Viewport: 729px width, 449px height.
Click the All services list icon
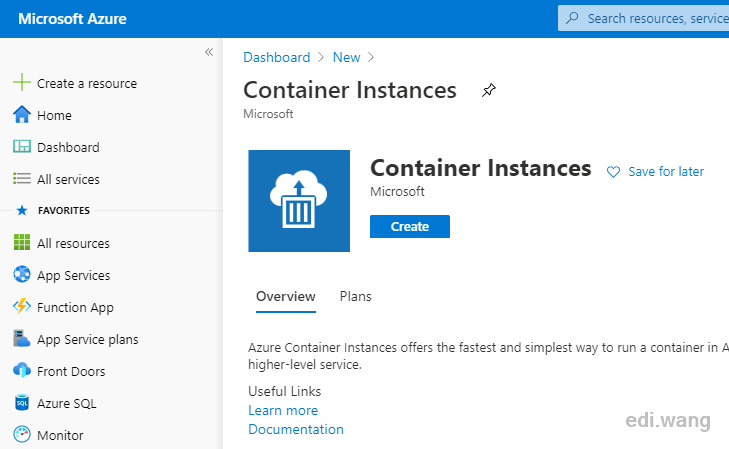(x=22, y=178)
